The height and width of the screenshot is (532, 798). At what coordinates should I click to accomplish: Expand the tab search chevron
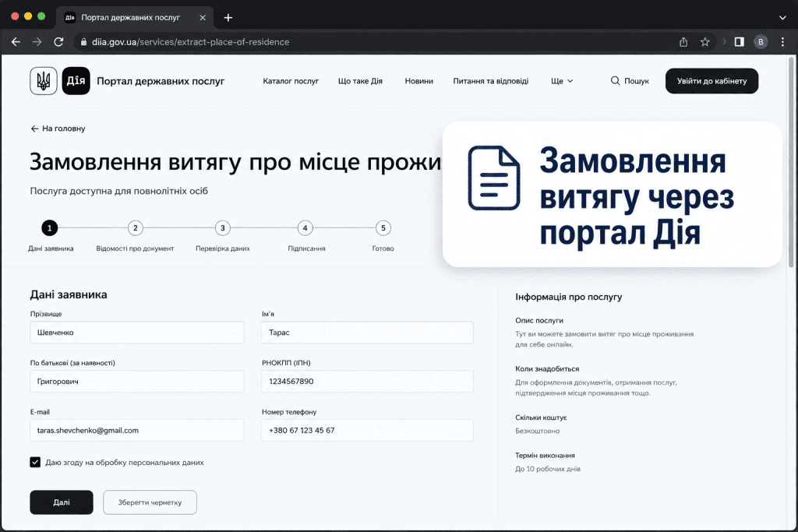(782, 18)
